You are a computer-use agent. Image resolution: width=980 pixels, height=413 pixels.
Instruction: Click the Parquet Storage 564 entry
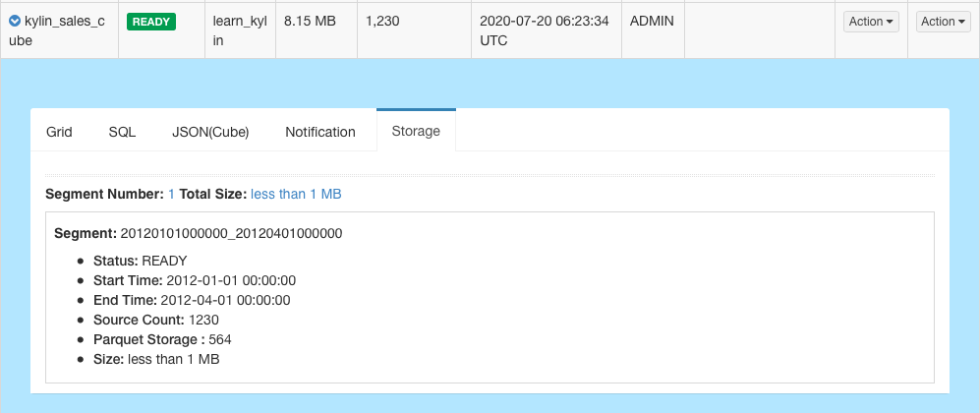pyautogui.click(x=162, y=339)
